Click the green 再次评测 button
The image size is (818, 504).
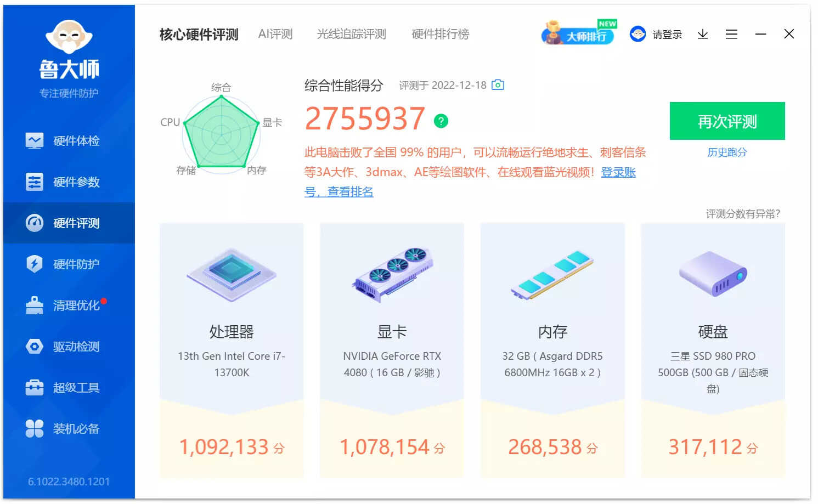[x=727, y=121]
